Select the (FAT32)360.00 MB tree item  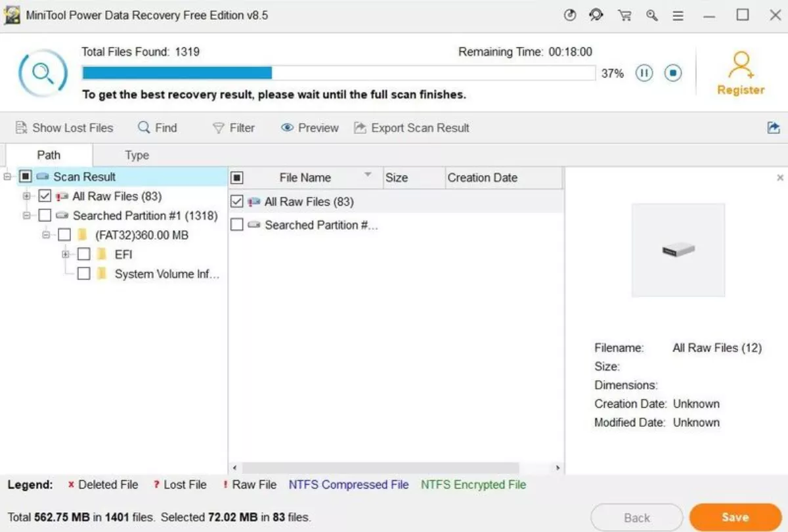click(142, 235)
